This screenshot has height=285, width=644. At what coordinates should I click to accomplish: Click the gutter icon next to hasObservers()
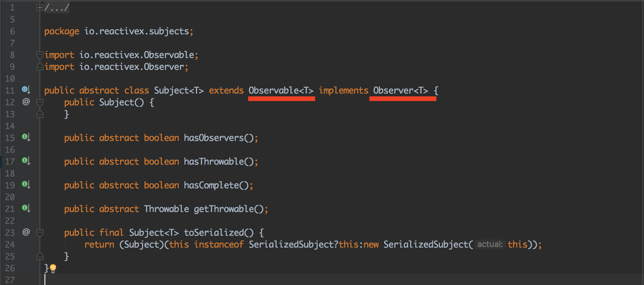pyautogui.click(x=26, y=138)
